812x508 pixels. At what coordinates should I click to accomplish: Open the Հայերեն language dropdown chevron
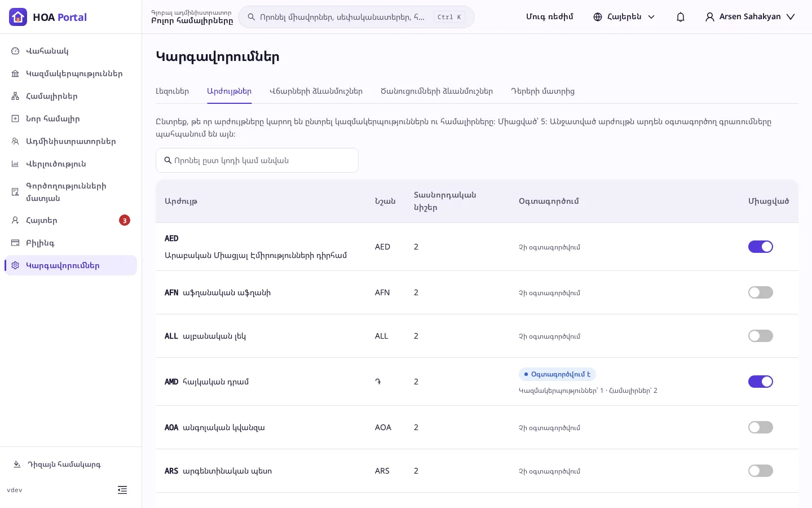tap(651, 17)
